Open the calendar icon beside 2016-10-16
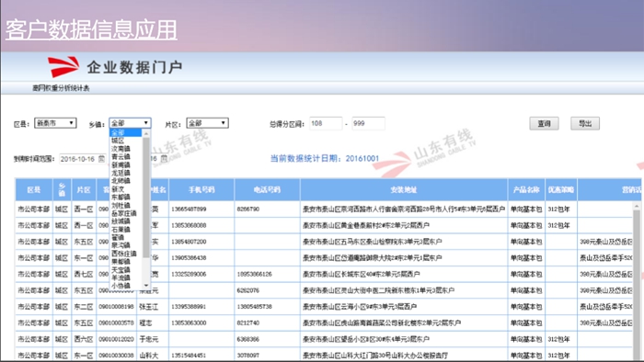The width and height of the screenshot is (644, 362). [x=101, y=159]
